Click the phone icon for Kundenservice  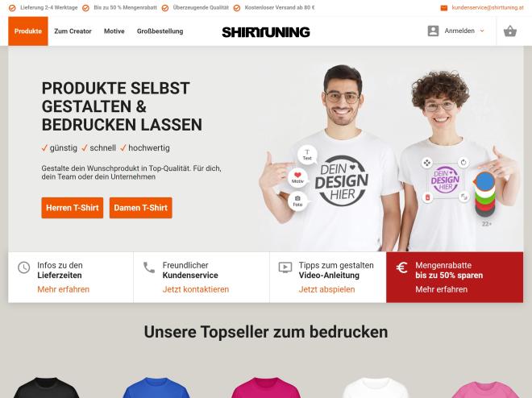149,267
